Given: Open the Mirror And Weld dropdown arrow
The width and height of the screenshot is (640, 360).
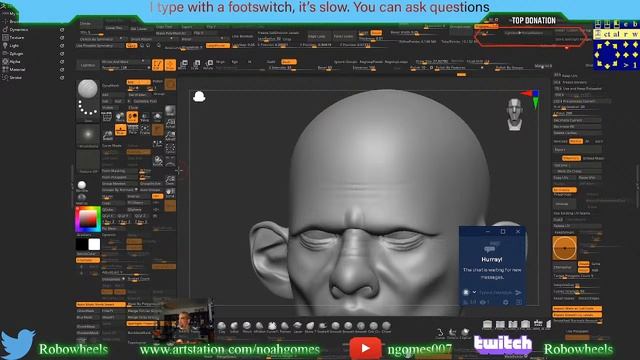Looking at the screenshot, I should [143, 61].
